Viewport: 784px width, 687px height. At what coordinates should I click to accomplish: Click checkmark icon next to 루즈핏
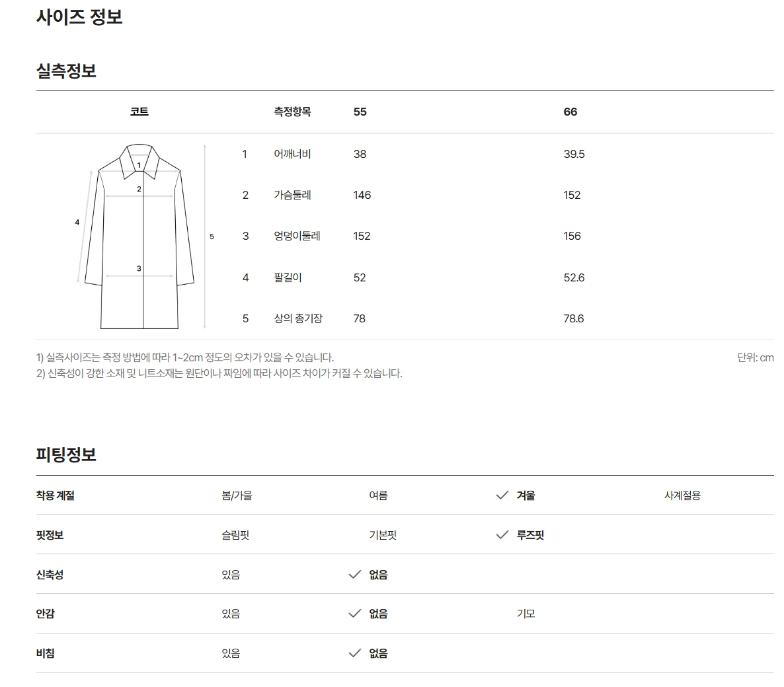pyautogui.click(x=502, y=535)
